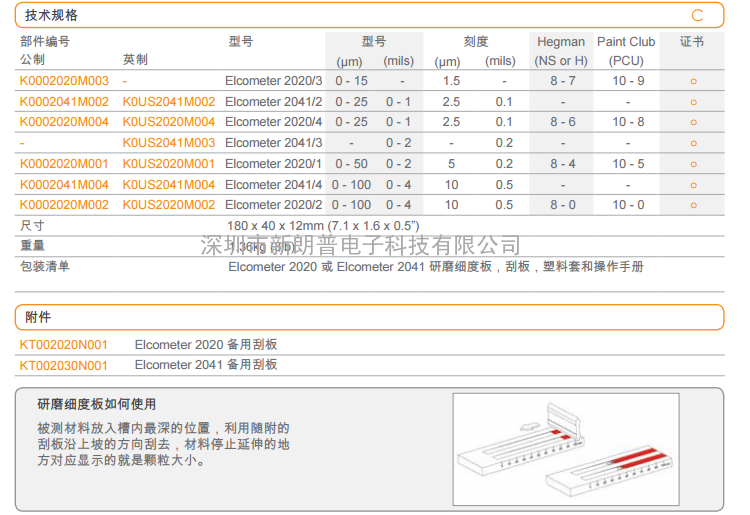This screenshot has height=515, width=750.
Task: Click part number K0002020M002
Action: tap(64, 205)
